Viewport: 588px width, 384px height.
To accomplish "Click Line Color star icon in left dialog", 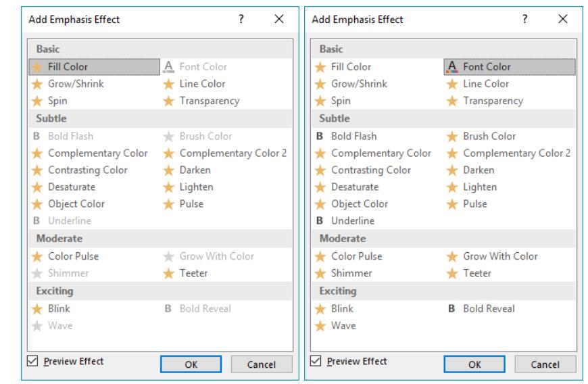I will click(x=169, y=84).
